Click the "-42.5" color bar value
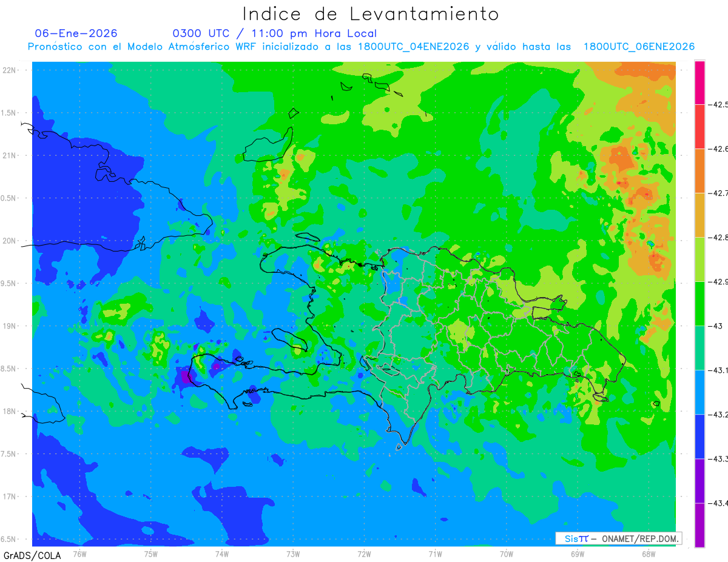 pos(719,104)
